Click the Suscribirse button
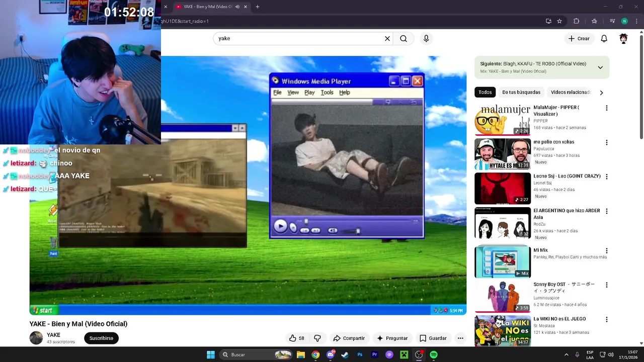 click(101, 338)
